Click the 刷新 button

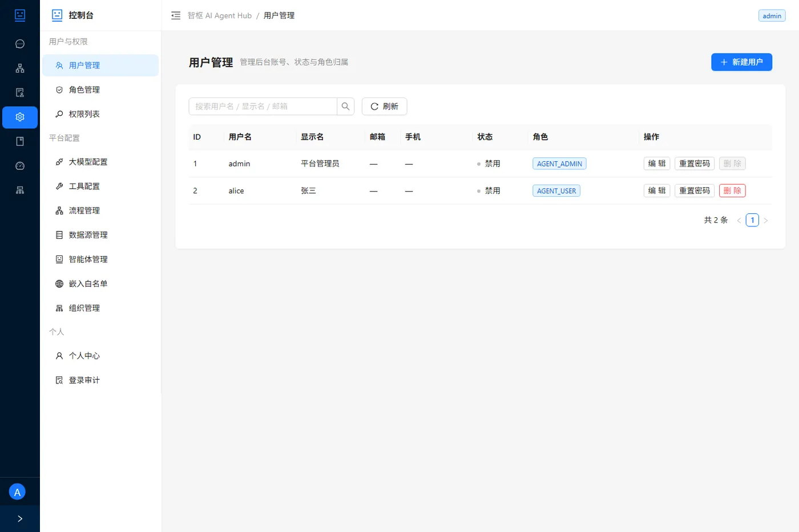(385, 107)
